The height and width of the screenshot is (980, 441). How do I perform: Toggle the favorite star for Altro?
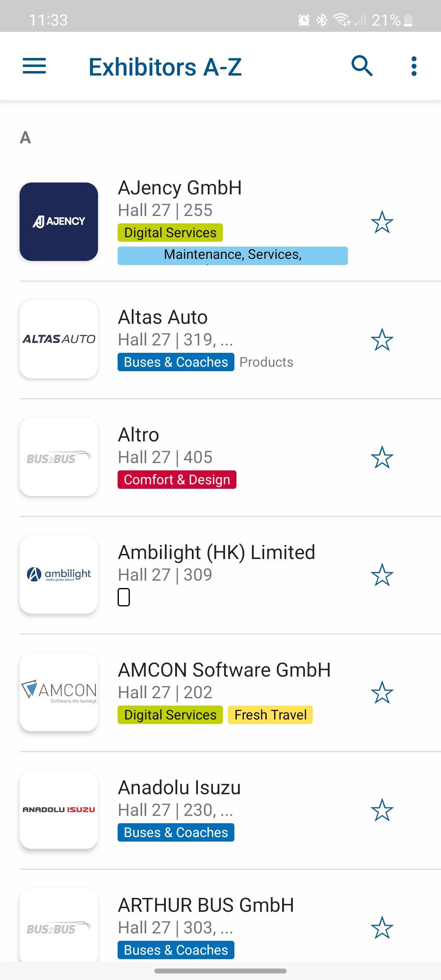tap(382, 457)
